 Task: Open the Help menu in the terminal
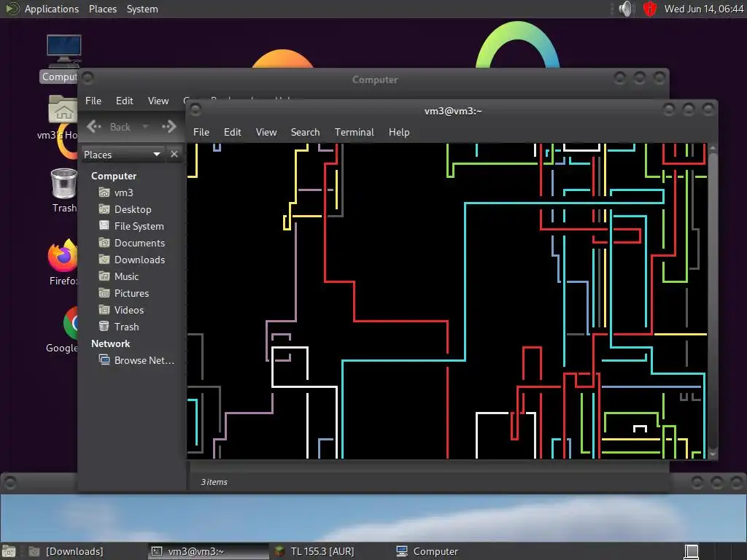pyautogui.click(x=399, y=133)
